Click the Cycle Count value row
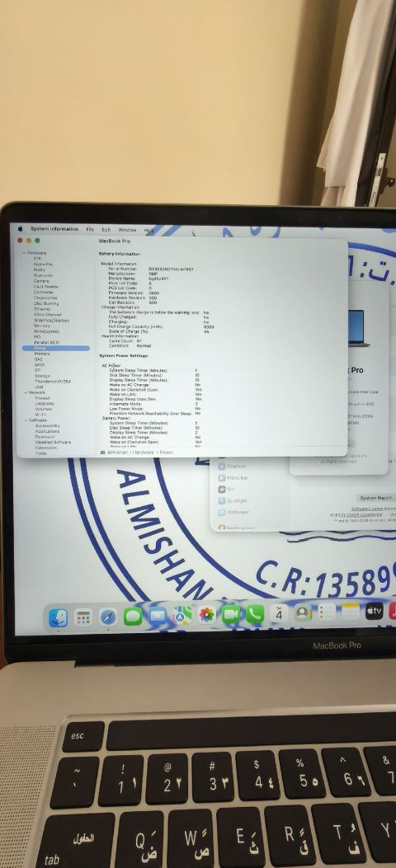Image resolution: width=396 pixels, height=868 pixels. [x=125, y=341]
